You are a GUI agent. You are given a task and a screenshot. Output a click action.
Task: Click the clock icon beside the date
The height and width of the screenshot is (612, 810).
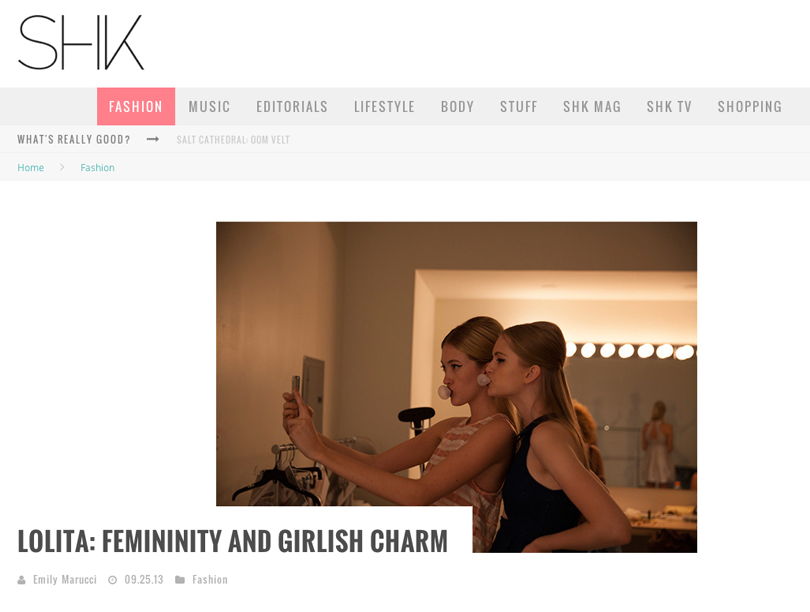click(x=112, y=580)
